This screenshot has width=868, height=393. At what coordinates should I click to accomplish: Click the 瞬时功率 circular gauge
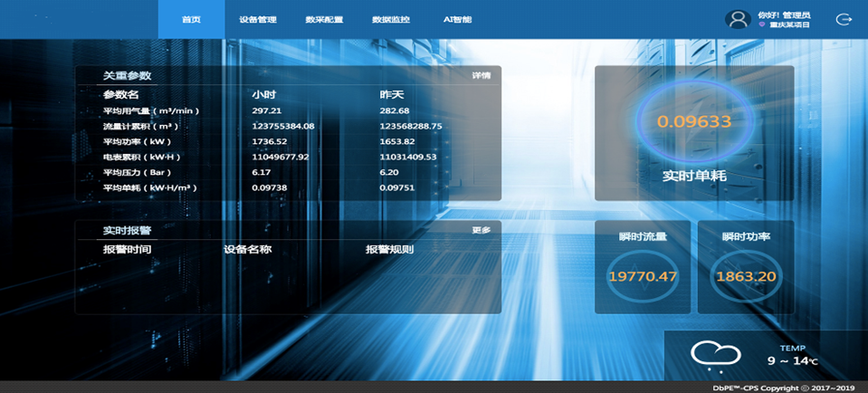click(746, 276)
